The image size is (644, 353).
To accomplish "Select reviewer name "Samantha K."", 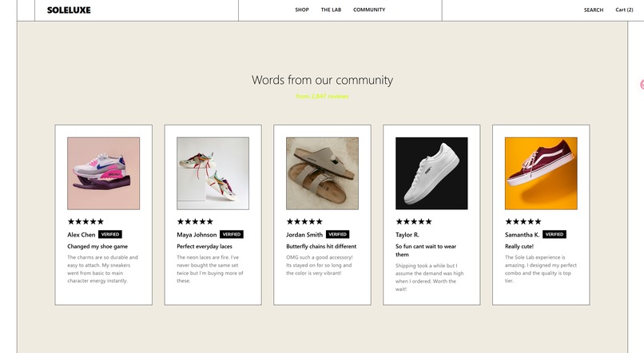I will pyautogui.click(x=522, y=235).
